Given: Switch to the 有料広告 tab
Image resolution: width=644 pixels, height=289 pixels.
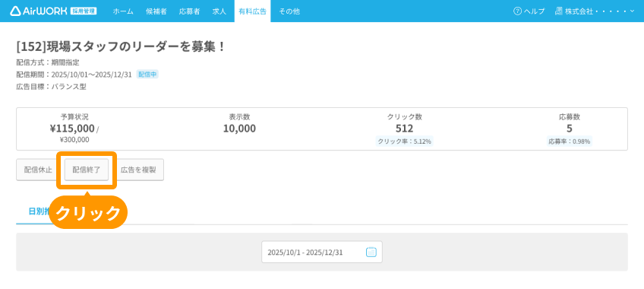Looking at the screenshot, I should 253,11.
